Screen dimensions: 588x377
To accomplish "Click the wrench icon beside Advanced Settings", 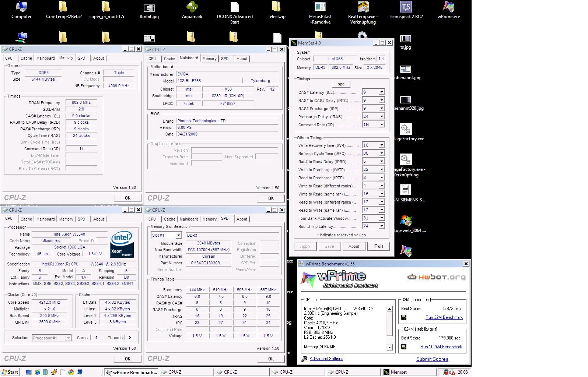I will [x=304, y=359].
